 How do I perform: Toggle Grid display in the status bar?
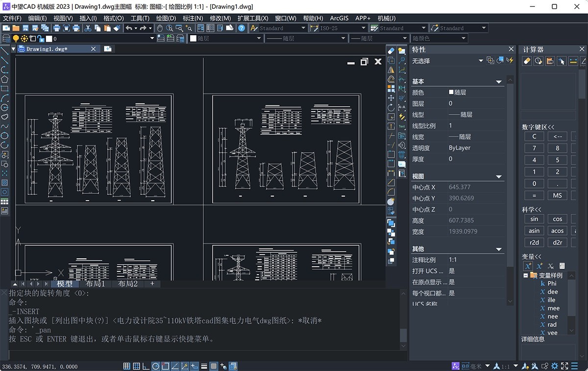(x=126, y=365)
